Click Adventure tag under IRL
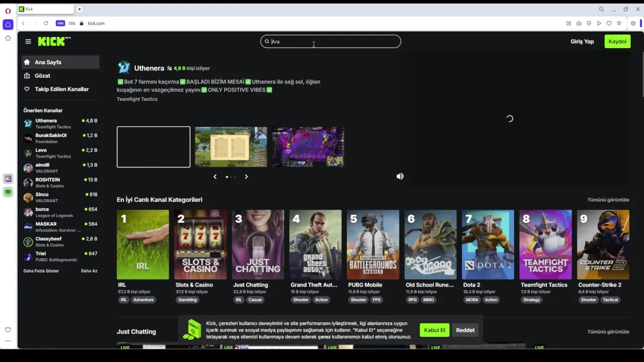This screenshot has width=644, height=362. pyautogui.click(x=143, y=300)
